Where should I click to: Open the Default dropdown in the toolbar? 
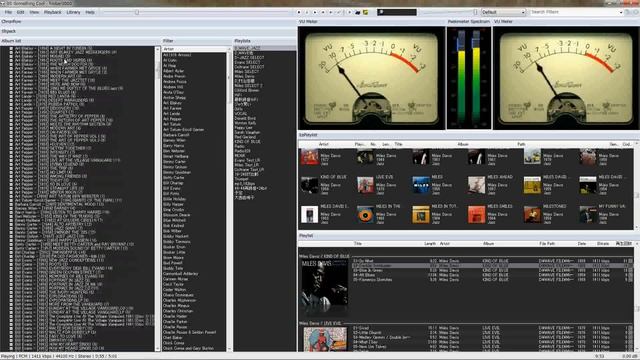[x=503, y=12]
